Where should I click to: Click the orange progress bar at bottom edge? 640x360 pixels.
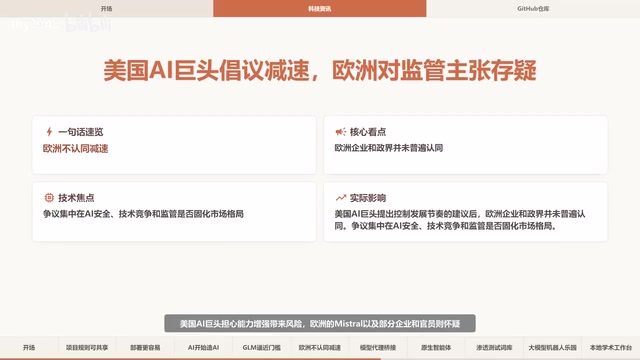point(190,359)
